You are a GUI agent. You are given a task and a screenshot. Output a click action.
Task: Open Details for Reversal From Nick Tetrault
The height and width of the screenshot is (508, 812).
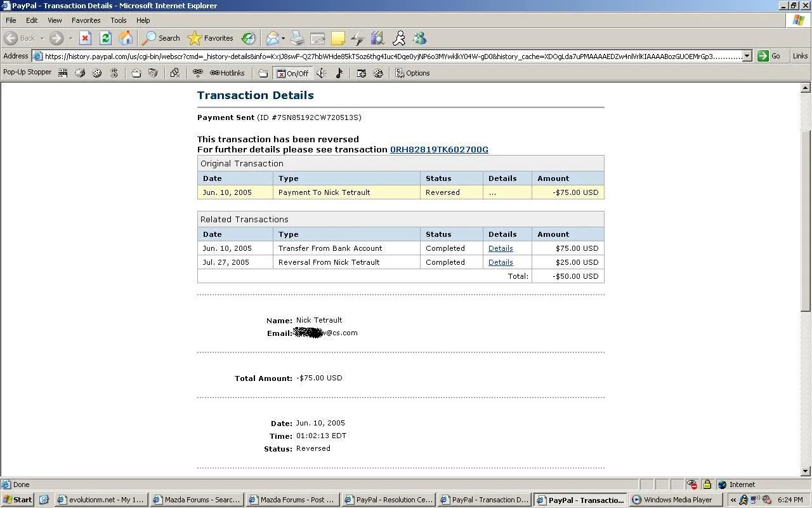(501, 262)
